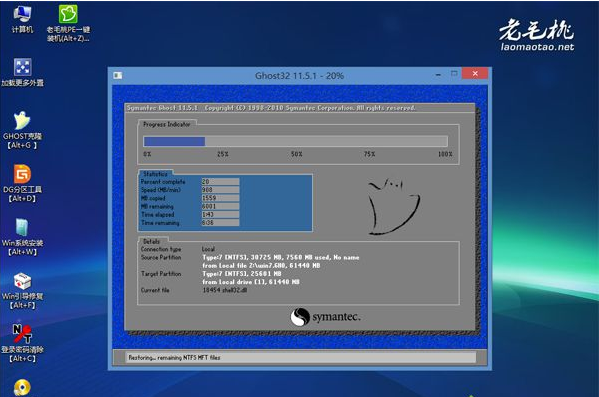Click the MB copied value 1559
The image size is (599, 397).
pos(220,198)
